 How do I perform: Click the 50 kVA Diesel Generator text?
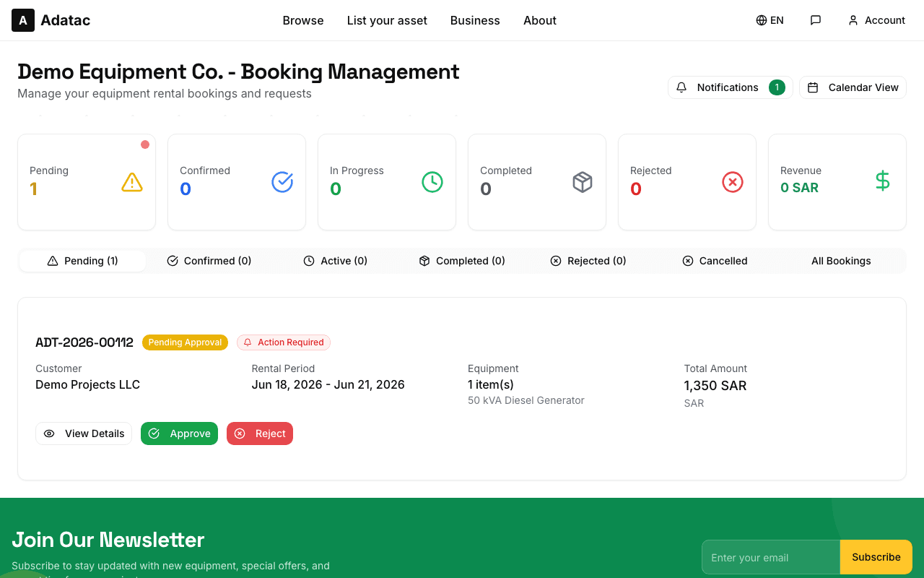click(526, 400)
